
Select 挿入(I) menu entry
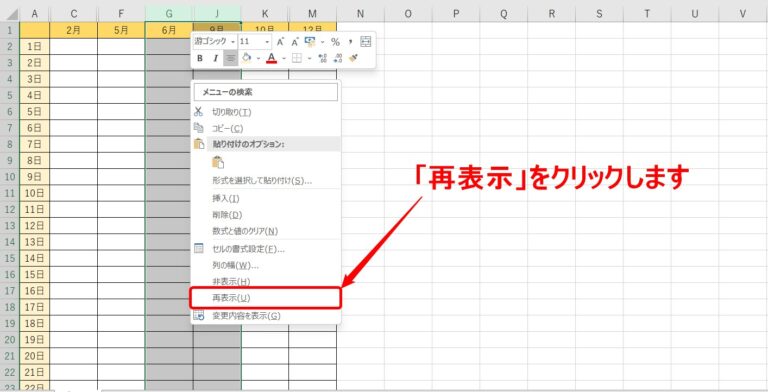tap(265, 198)
